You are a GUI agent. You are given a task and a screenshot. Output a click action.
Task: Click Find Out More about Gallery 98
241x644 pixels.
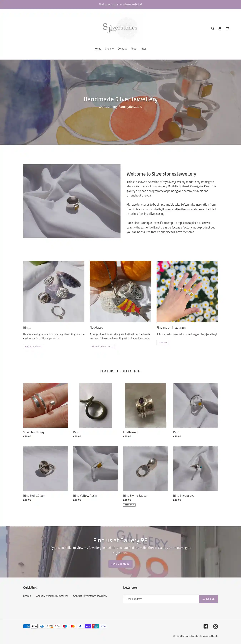[x=120, y=564]
